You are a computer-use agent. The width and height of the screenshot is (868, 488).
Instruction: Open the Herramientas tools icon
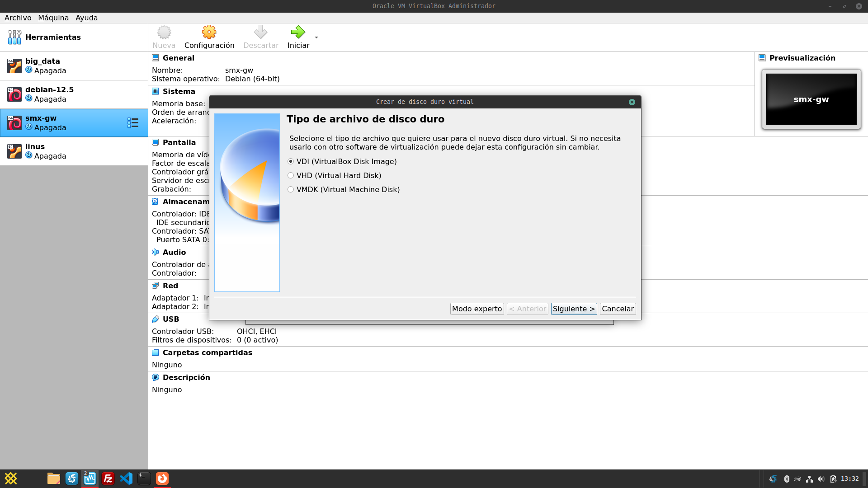tap(14, 38)
